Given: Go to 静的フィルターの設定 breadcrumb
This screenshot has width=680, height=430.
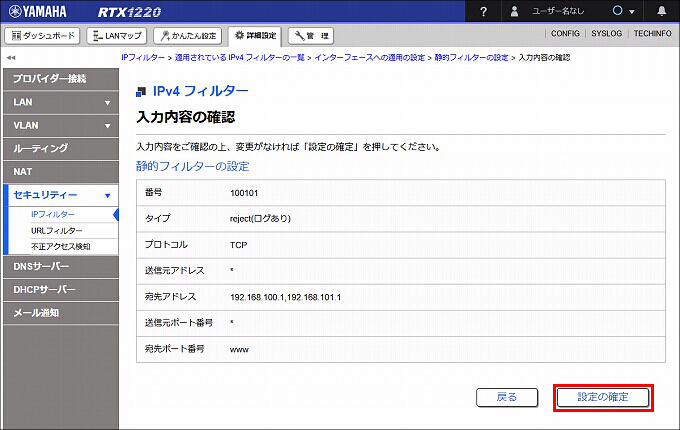Looking at the screenshot, I should (471, 57).
